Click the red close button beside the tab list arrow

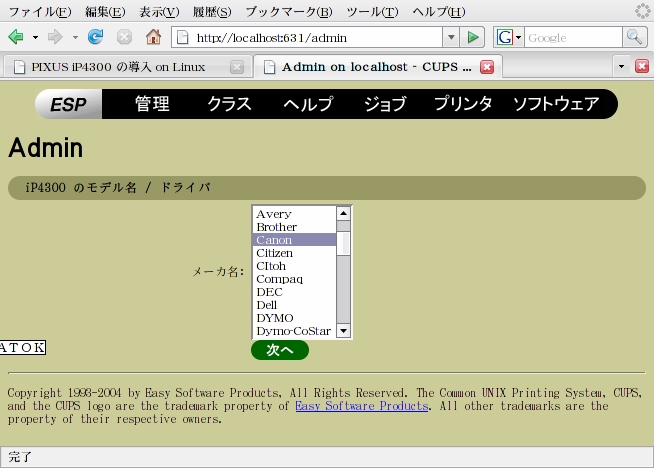642,66
